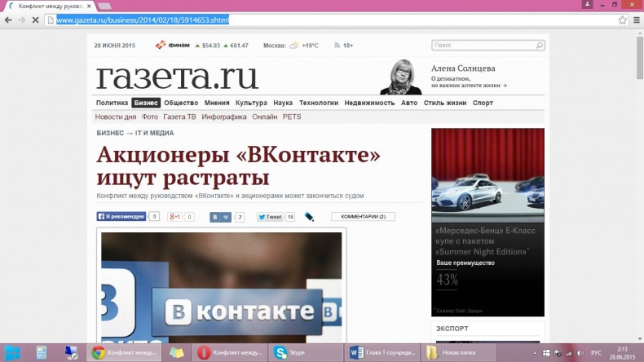Click the volume speaker tray icon
This screenshot has height=362, width=644.
[580, 353]
